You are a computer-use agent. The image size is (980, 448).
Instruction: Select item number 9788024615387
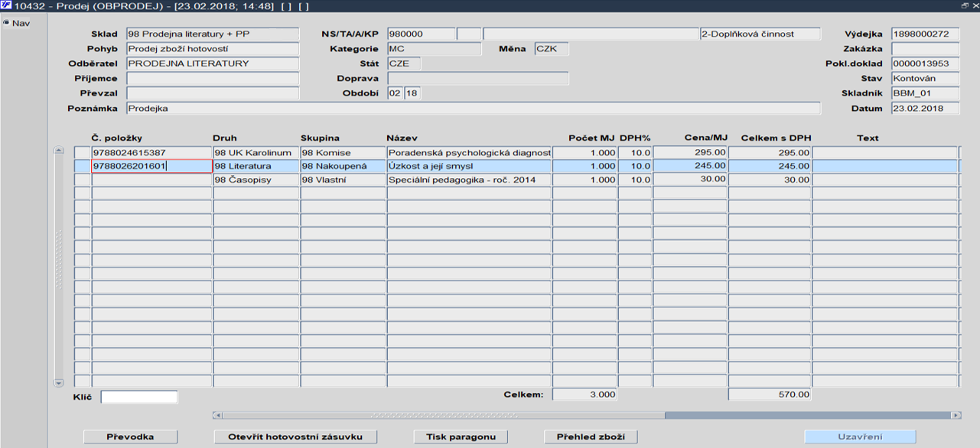point(151,153)
